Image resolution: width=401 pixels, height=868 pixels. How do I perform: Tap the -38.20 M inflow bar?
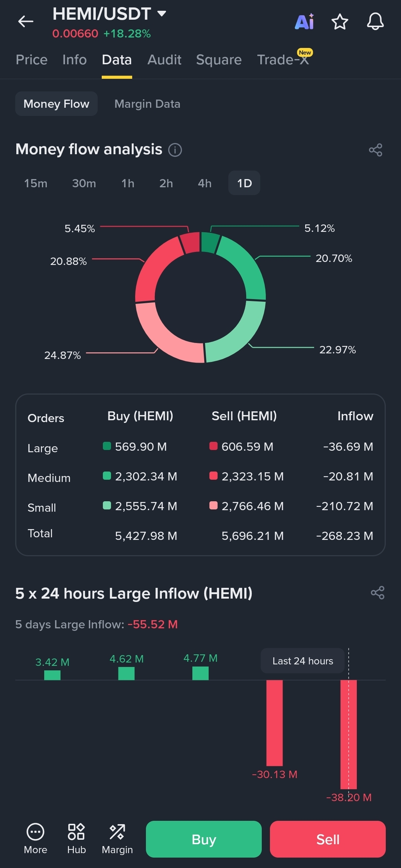click(349, 734)
